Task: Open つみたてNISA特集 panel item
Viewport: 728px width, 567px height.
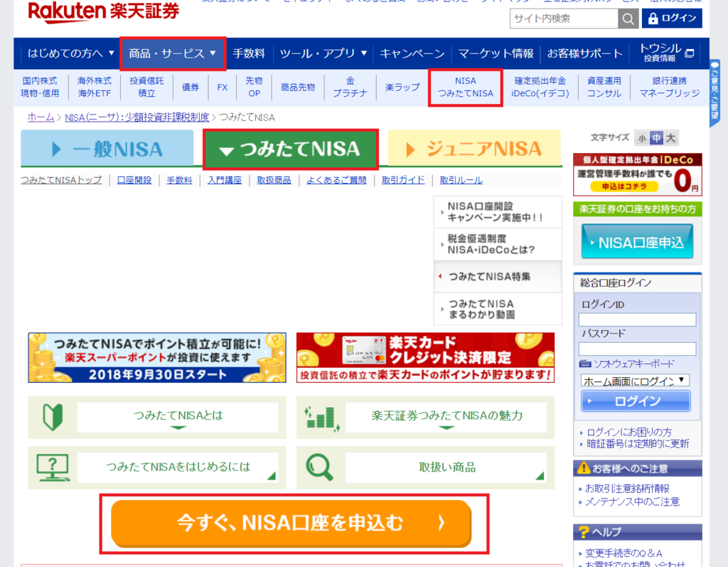Action: click(x=498, y=277)
